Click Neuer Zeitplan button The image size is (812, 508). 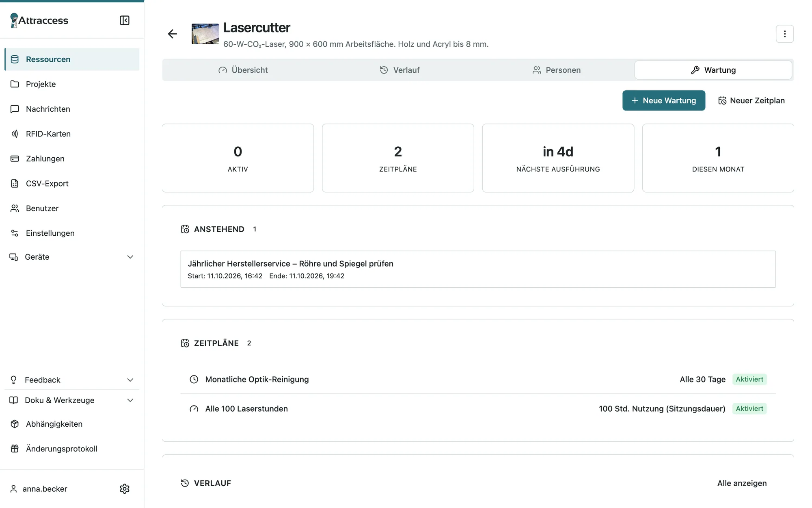pyautogui.click(x=752, y=100)
